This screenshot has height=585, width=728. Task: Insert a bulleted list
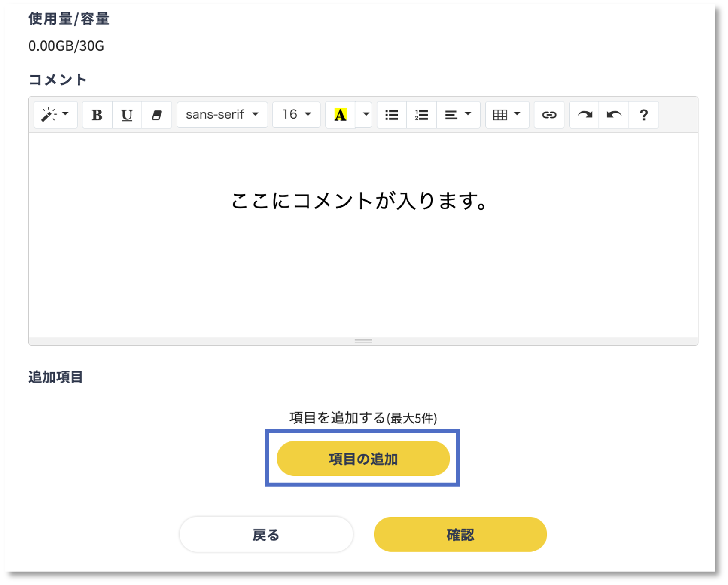tap(392, 115)
